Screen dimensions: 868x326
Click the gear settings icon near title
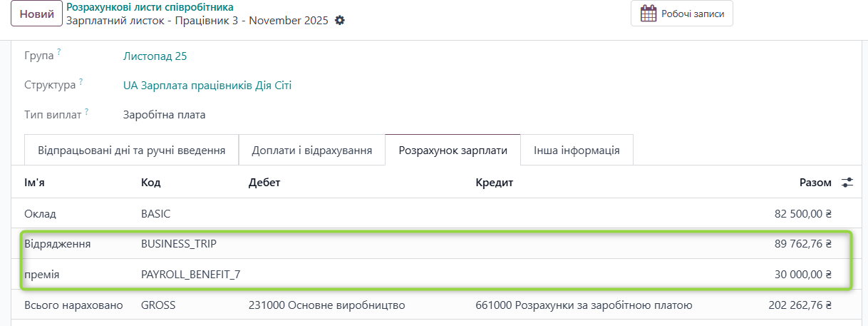[340, 21]
